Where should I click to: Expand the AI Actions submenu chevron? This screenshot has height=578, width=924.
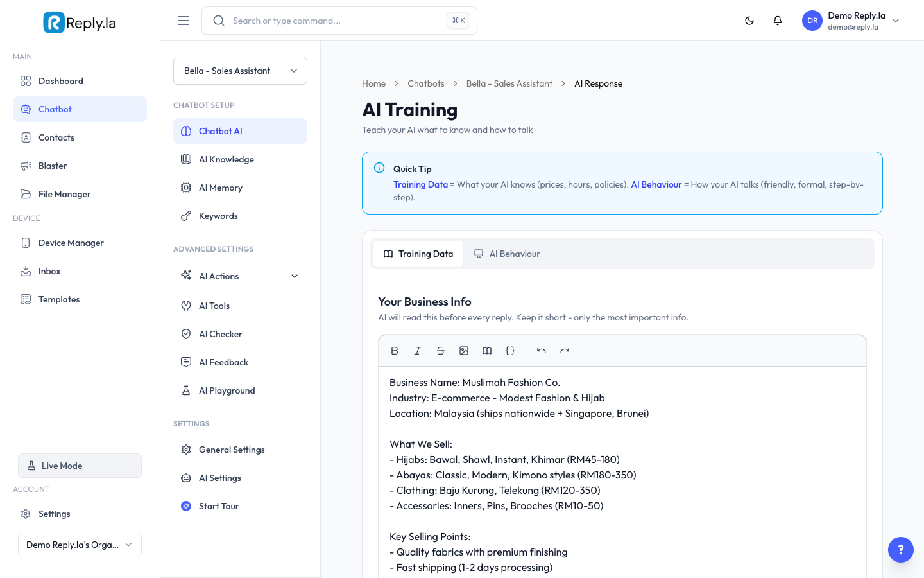pos(295,276)
